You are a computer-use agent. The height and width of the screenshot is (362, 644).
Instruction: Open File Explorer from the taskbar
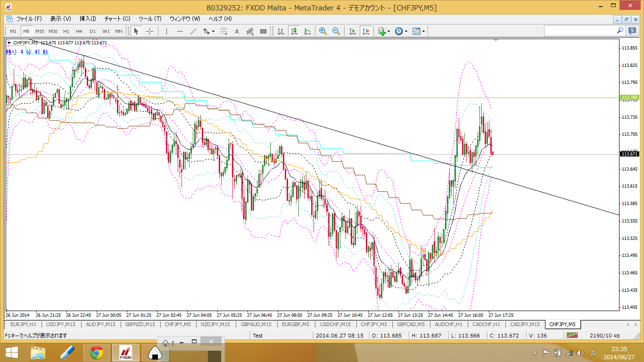tap(38, 352)
